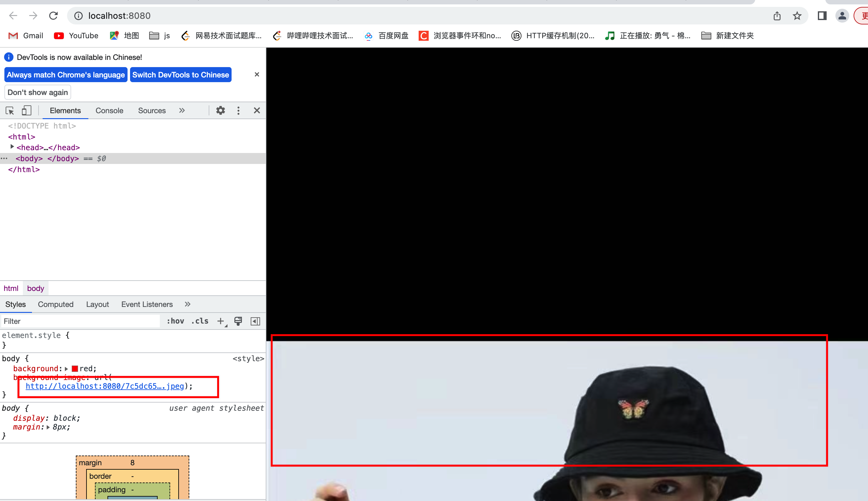Image resolution: width=868 pixels, height=501 pixels.
Task: Open the js bookmarks folder
Action: [159, 36]
